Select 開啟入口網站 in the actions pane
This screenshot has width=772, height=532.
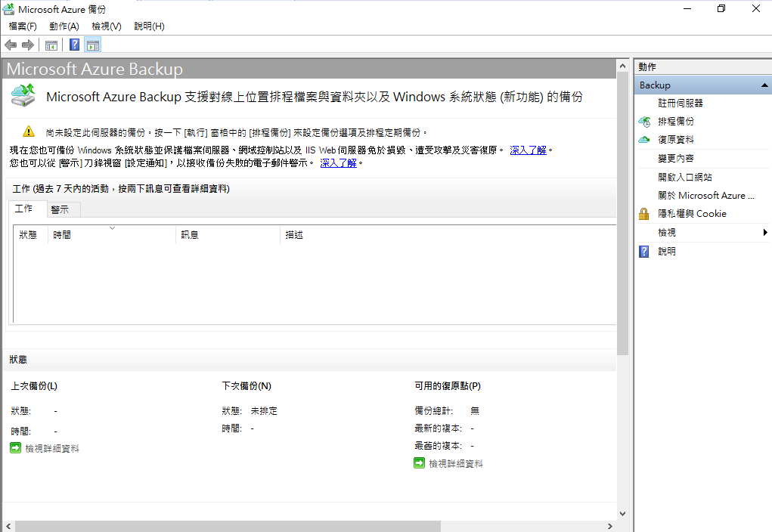click(685, 177)
